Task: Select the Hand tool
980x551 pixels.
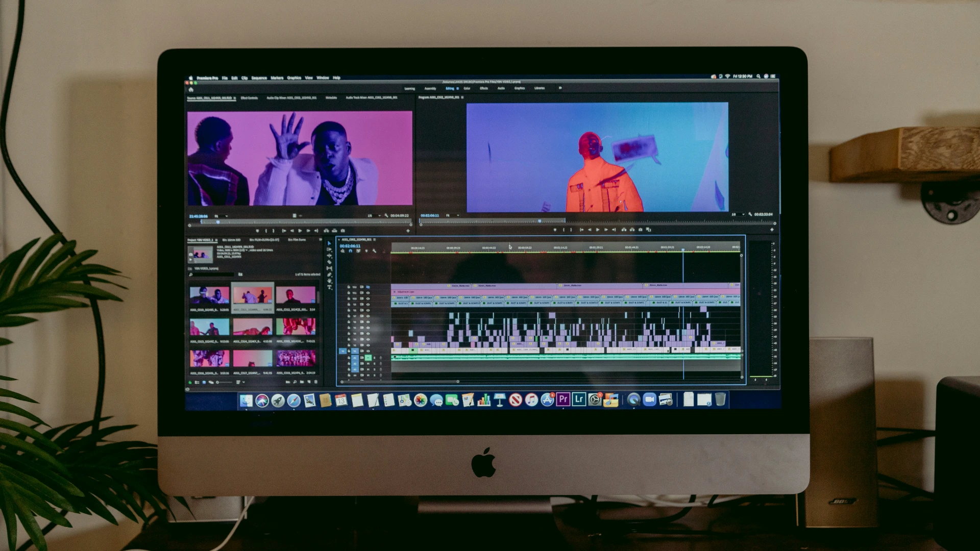Action: (x=329, y=281)
